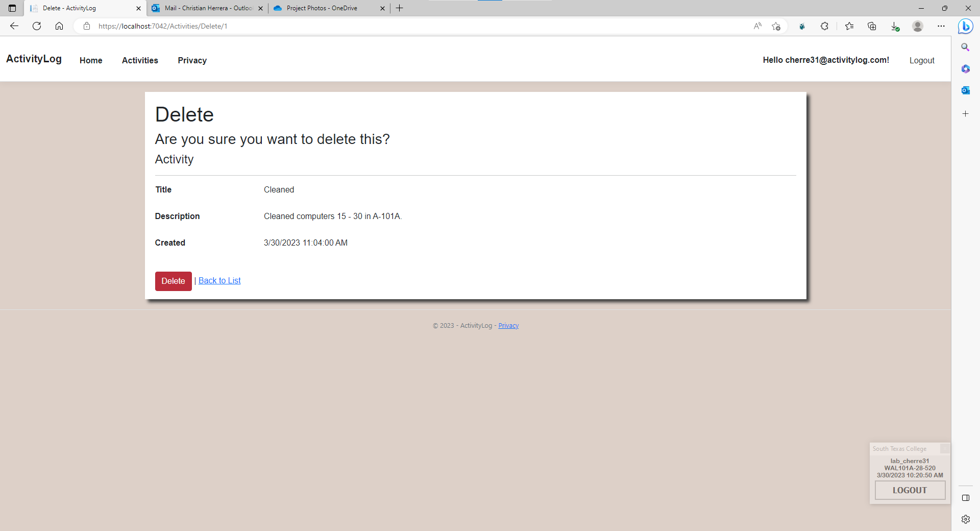This screenshot has height=531, width=980.
Task: Click the red Delete button
Action: point(174,281)
